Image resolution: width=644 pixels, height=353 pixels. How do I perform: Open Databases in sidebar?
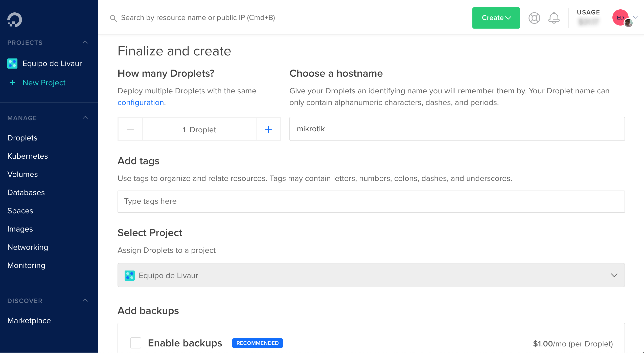(x=26, y=193)
